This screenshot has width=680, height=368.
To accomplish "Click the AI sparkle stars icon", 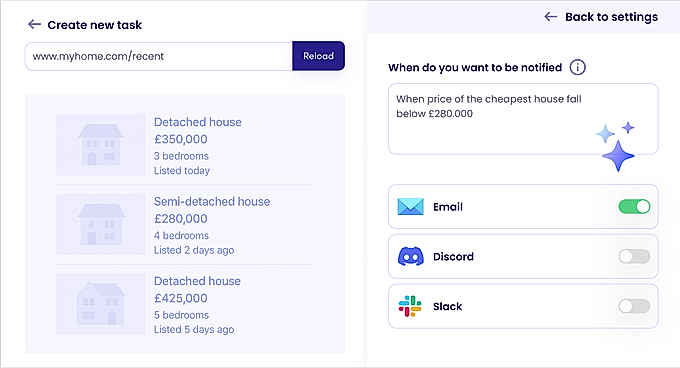I will pyautogui.click(x=616, y=146).
